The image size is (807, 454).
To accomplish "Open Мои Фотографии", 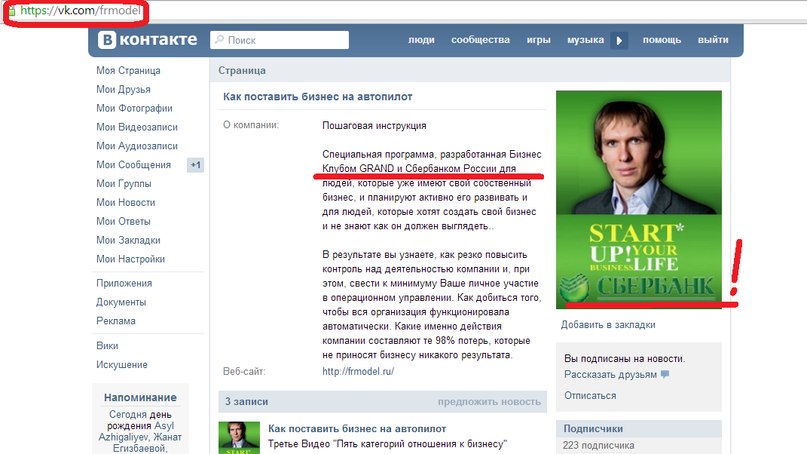I will pos(134,108).
